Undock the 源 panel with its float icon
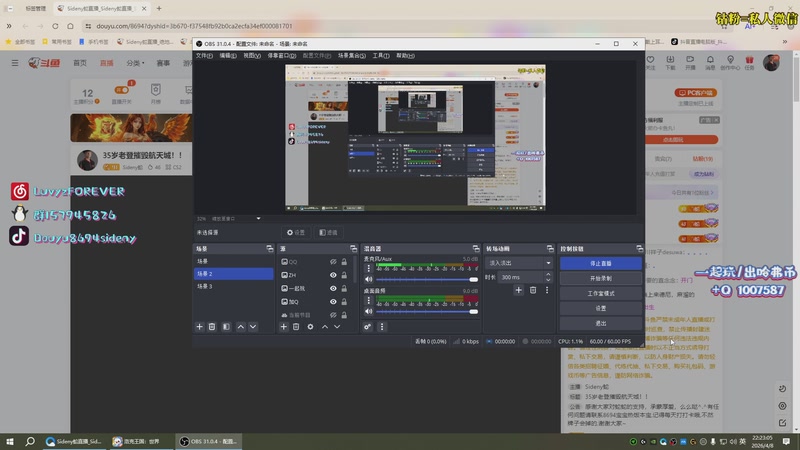Viewport: 800px width, 450px height. [x=354, y=248]
